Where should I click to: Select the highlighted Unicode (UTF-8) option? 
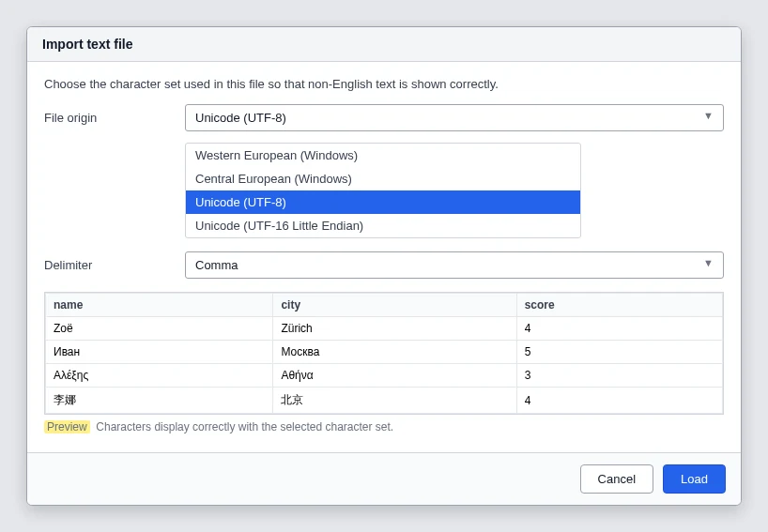(x=382, y=202)
